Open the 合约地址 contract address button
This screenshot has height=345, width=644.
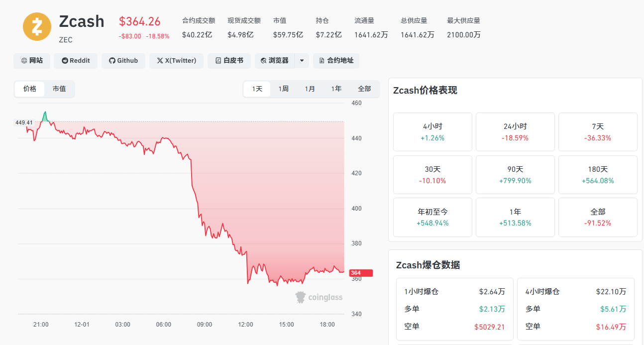336,61
